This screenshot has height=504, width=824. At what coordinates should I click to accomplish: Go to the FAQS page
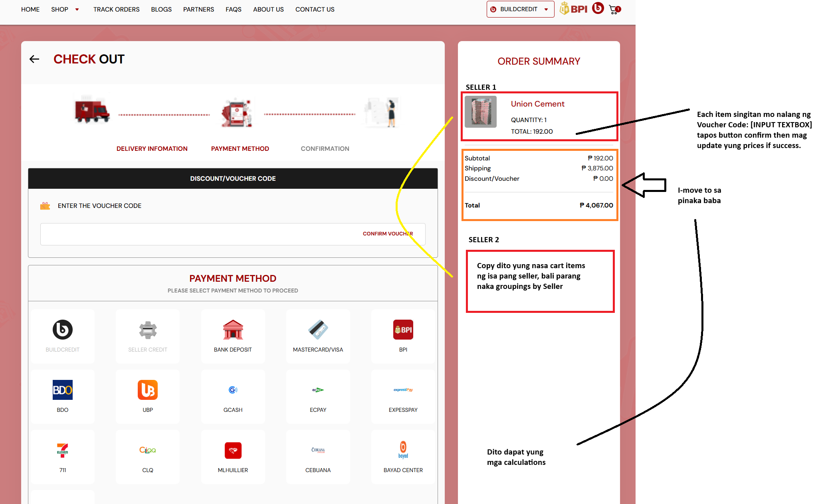coord(233,9)
